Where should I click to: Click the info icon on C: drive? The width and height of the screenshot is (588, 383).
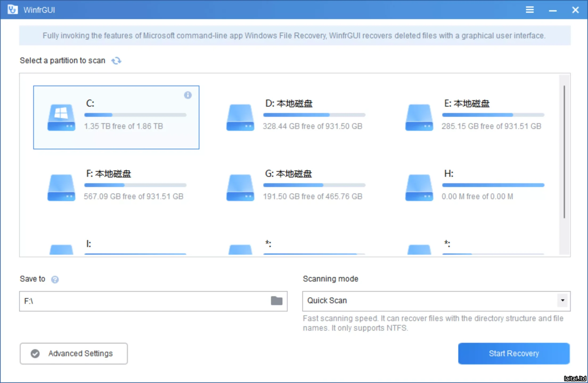pos(188,95)
